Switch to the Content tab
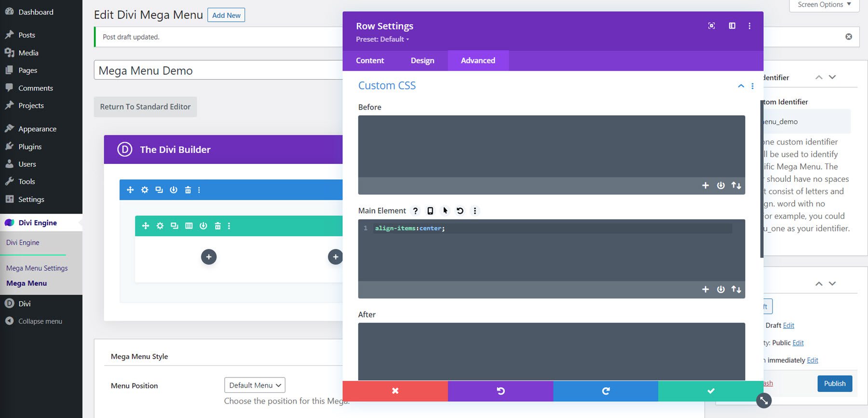Screen dimensions: 868x418 [x=370, y=61]
